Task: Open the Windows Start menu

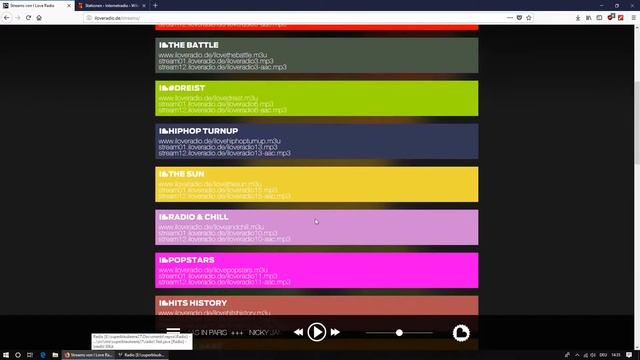Action: 6,355
